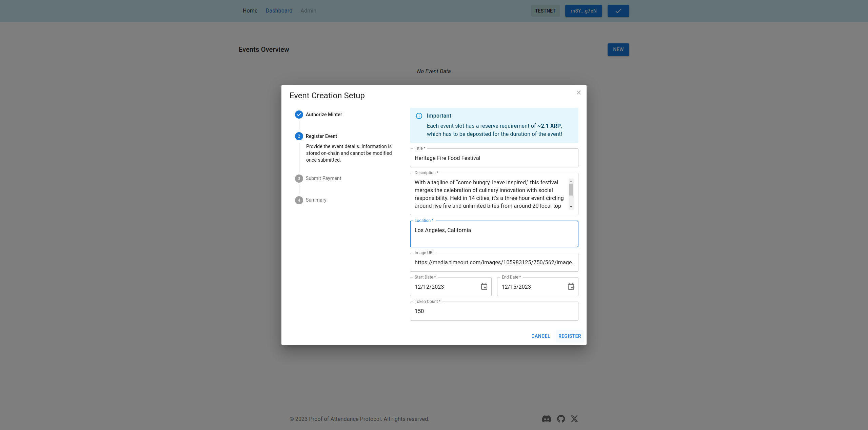Image resolution: width=868 pixels, height=430 pixels.
Task: Click the REGISTER button
Action: (570, 336)
